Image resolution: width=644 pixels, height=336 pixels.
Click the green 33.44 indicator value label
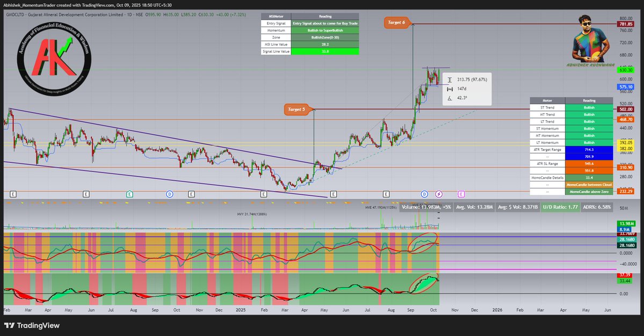point(625,281)
